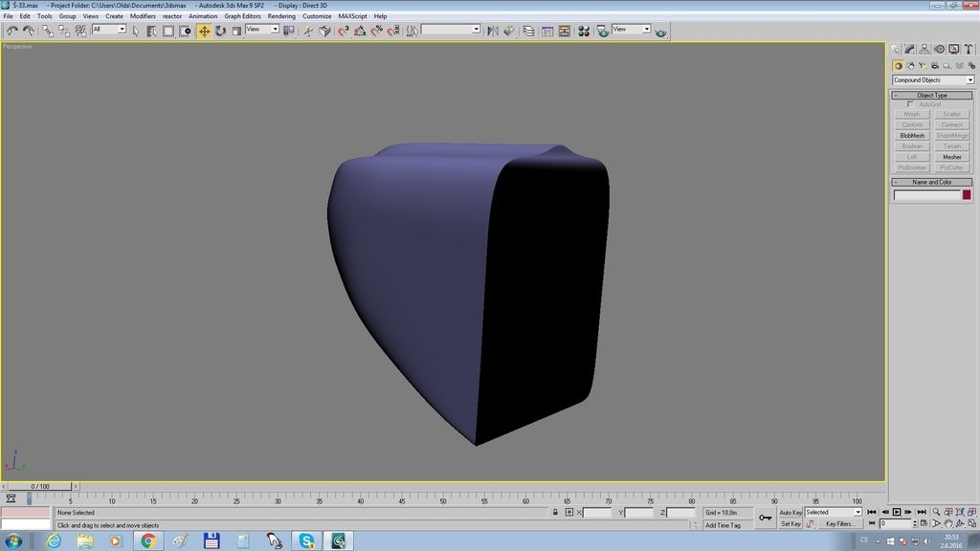Viewport: 980px width, 551px height.
Task: Click the Set Keys key icon
Action: (x=765, y=518)
